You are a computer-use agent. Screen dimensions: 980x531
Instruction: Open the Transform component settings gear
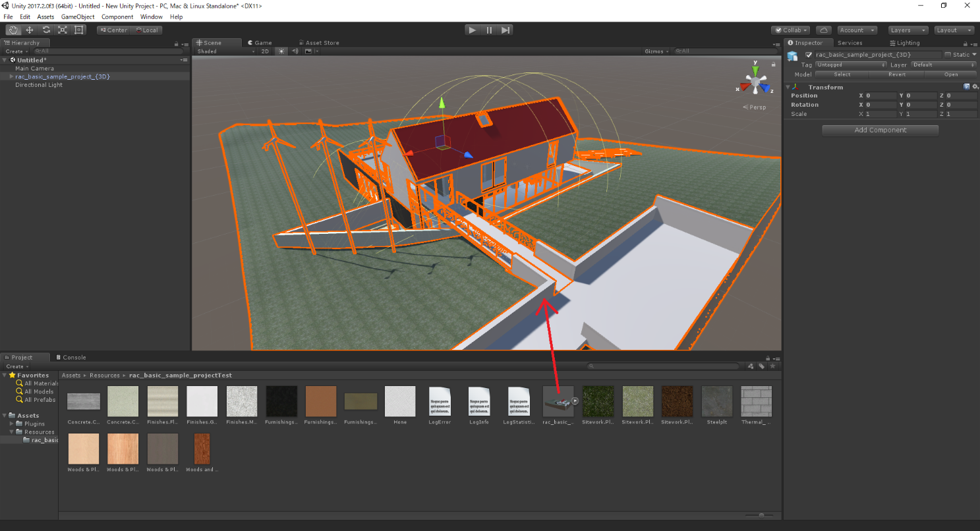click(x=975, y=86)
